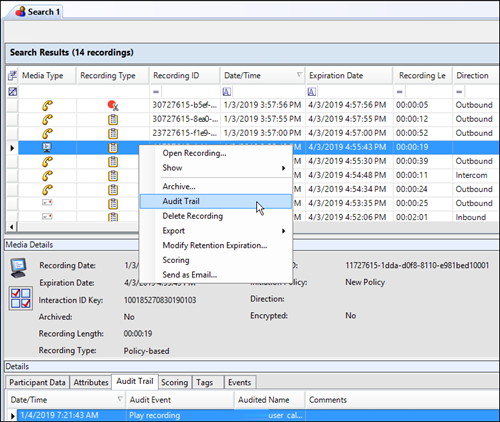Sort by Audit Event column header
This screenshot has width=500, height=422.
pyautogui.click(x=180, y=400)
